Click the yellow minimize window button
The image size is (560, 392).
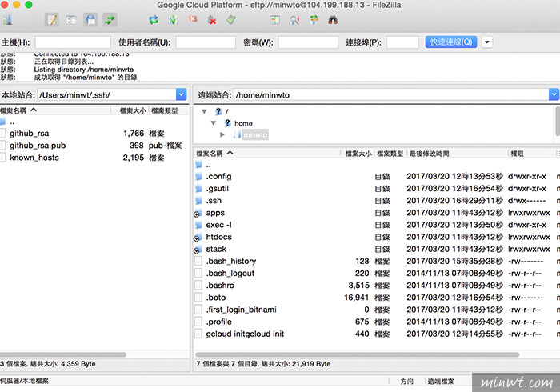17,5
